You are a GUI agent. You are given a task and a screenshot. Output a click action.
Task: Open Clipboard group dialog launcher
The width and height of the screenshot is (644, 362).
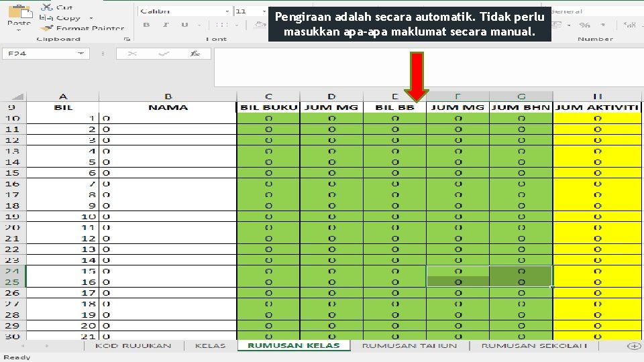click(127, 39)
